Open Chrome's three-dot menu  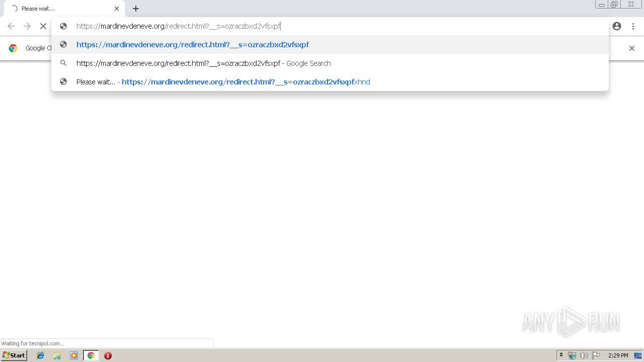632,26
